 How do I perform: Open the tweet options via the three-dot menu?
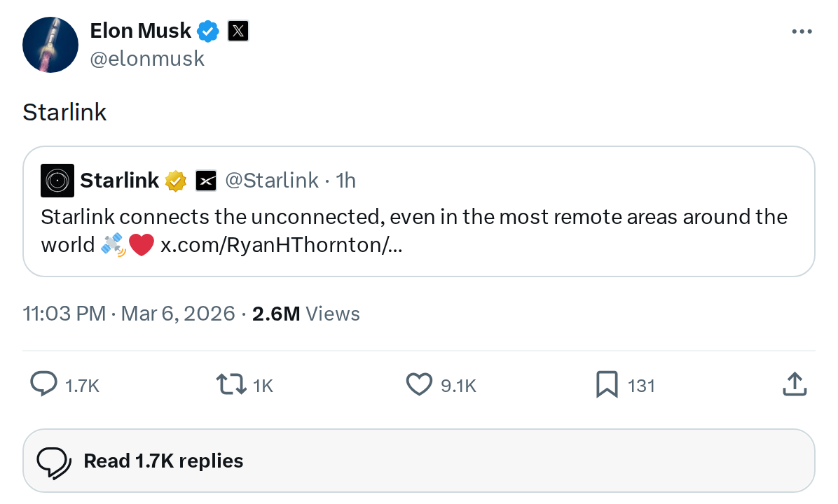tap(802, 31)
